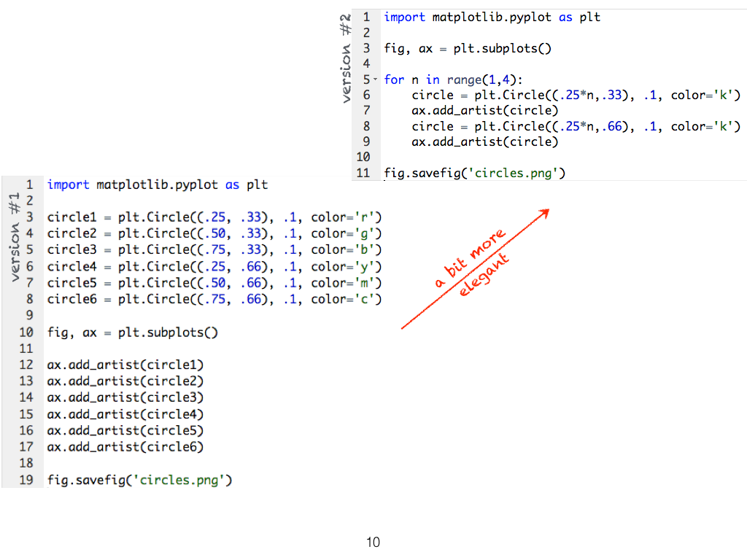Viewport: 747px width, 560px height.
Task: Click the fig.savefig line in version #1
Action: (x=140, y=481)
